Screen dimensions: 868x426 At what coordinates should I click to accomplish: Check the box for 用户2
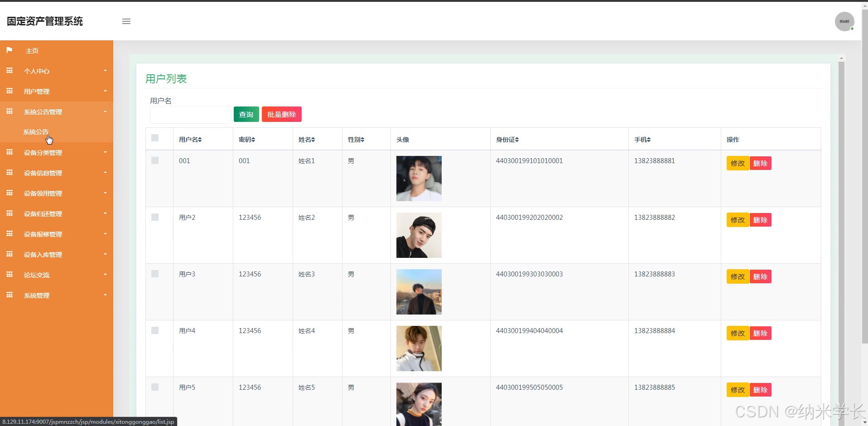155,217
